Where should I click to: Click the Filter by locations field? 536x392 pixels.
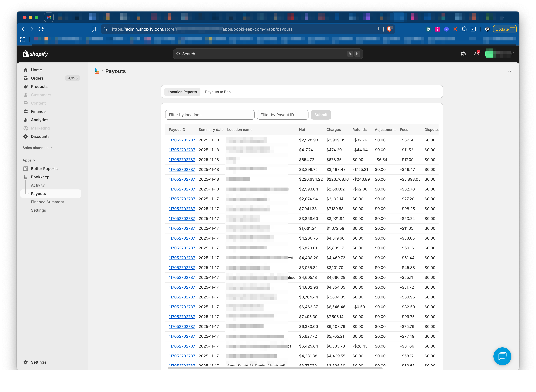(210, 115)
